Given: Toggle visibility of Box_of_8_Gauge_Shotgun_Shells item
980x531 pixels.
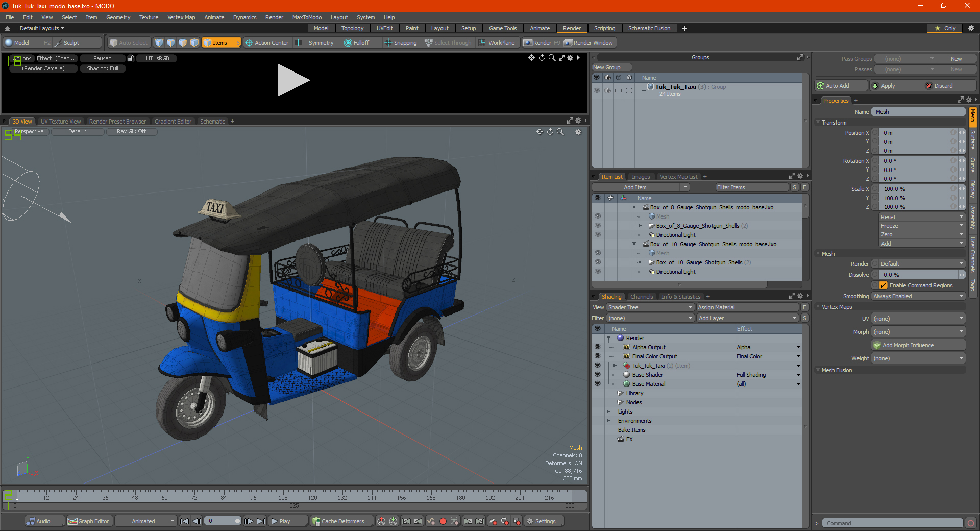Looking at the screenshot, I should [x=597, y=226].
